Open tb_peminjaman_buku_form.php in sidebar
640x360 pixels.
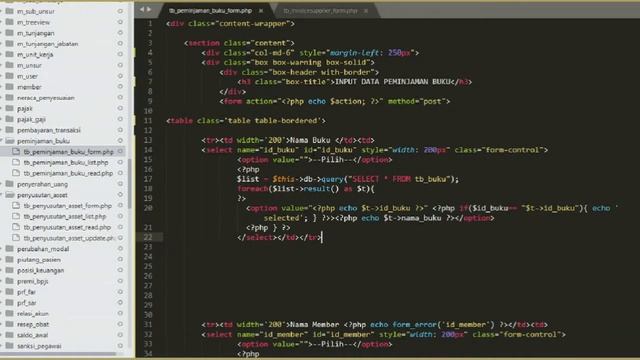click(x=68, y=152)
